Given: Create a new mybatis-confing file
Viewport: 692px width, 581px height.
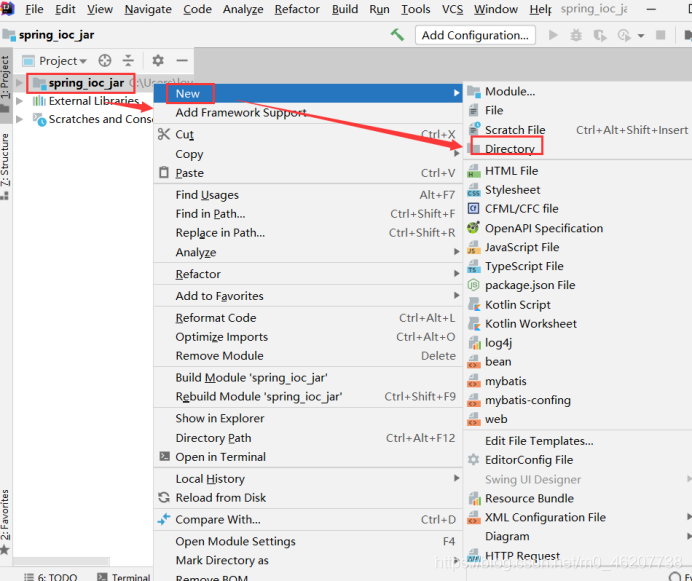Looking at the screenshot, I should 578,400.
